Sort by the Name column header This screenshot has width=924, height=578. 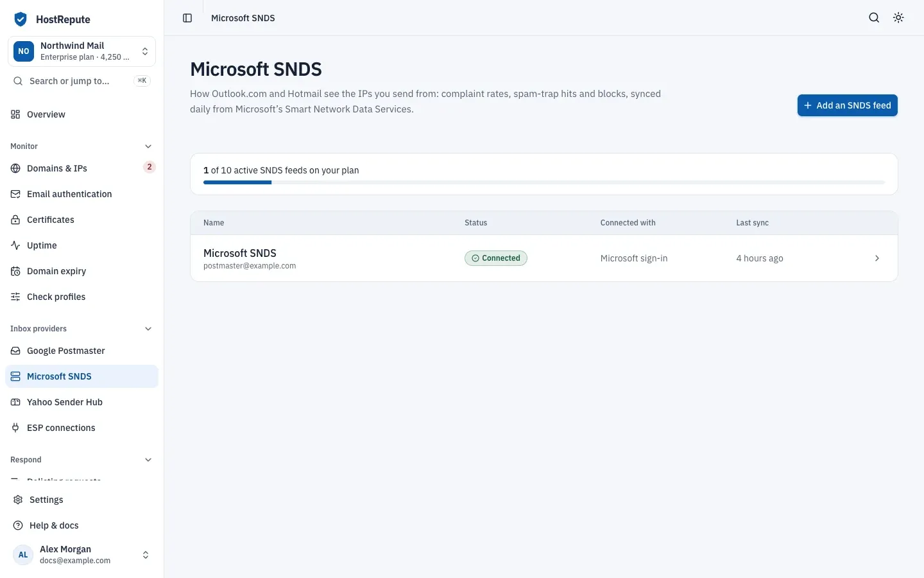tap(214, 223)
